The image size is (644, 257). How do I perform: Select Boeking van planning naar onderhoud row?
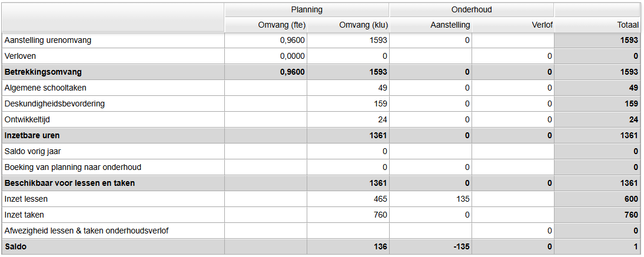point(72,167)
